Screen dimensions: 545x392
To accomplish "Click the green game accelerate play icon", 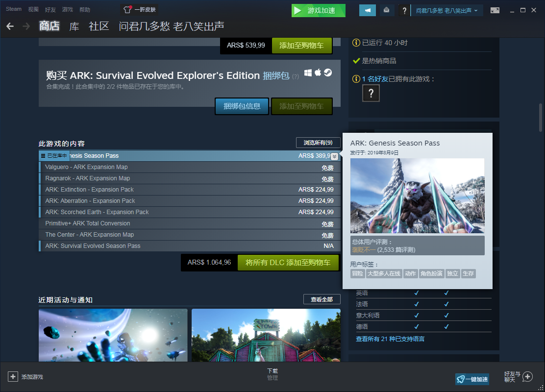I will (297, 10).
